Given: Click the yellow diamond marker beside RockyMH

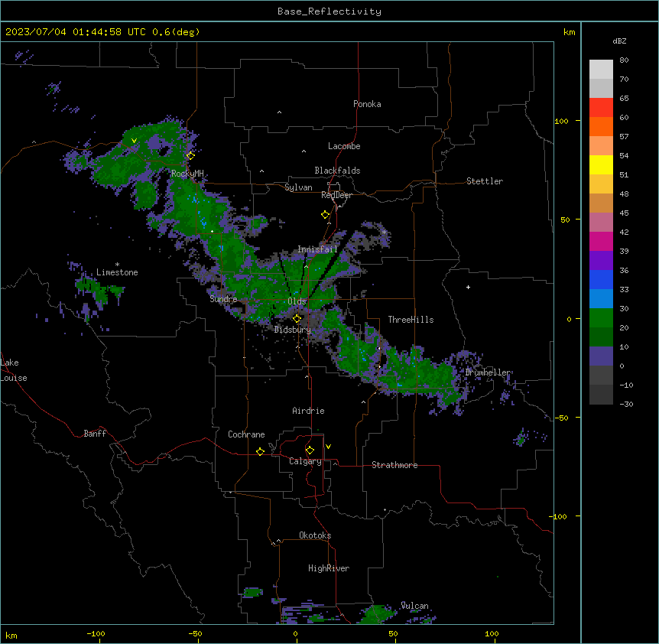Looking at the screenshot, I should (x=190, y=155).
